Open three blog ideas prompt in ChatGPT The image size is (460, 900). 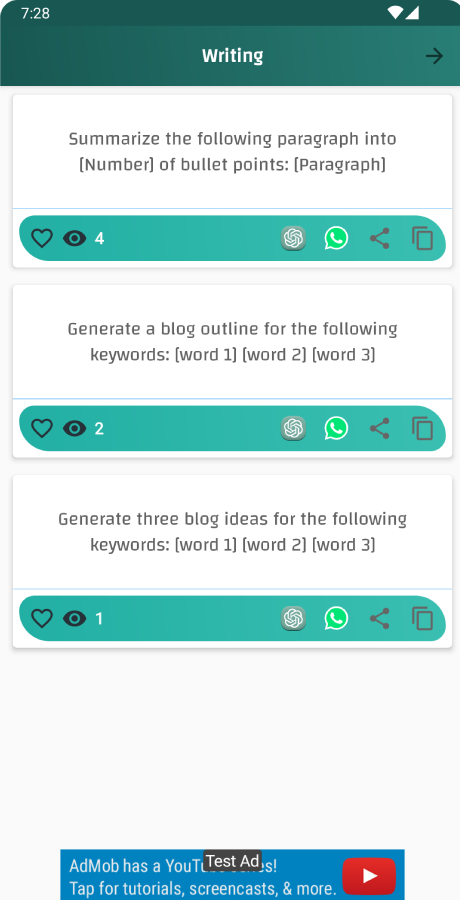coord(293,618)
